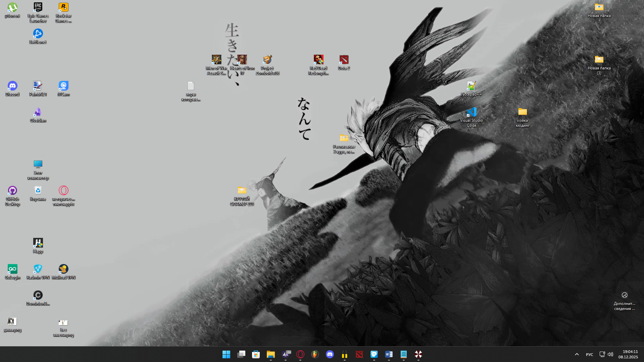Select the DominionB... desktop icon
This screenshot has width=644, height=362.
point(38,298)
